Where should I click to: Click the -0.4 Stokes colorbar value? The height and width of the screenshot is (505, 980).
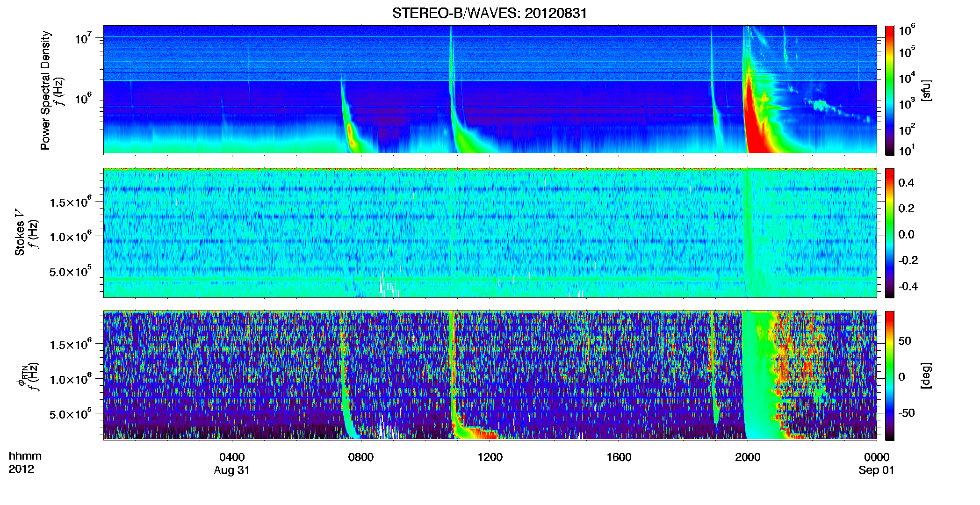coord(908,287)
